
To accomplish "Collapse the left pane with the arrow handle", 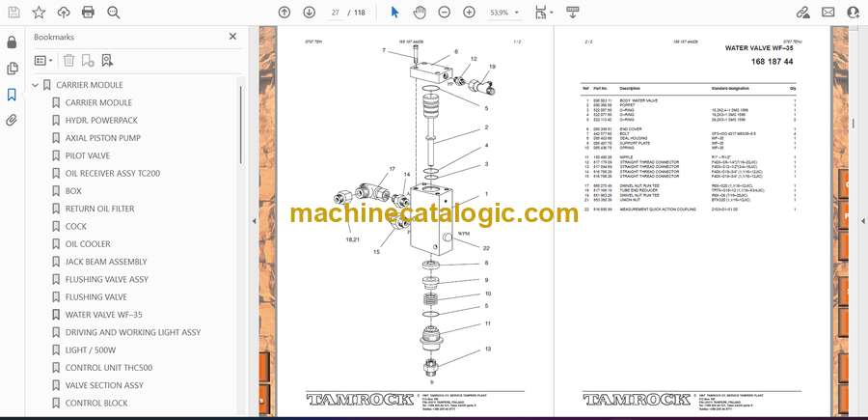I will click(254, 221).
